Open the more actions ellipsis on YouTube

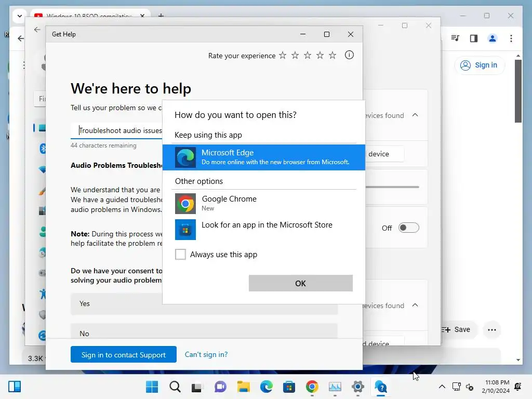[x=492, y=330]
